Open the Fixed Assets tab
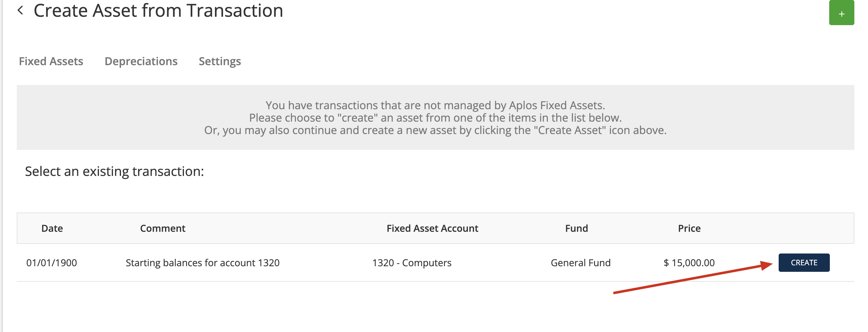The image size is (868, 332). (51, 61)
